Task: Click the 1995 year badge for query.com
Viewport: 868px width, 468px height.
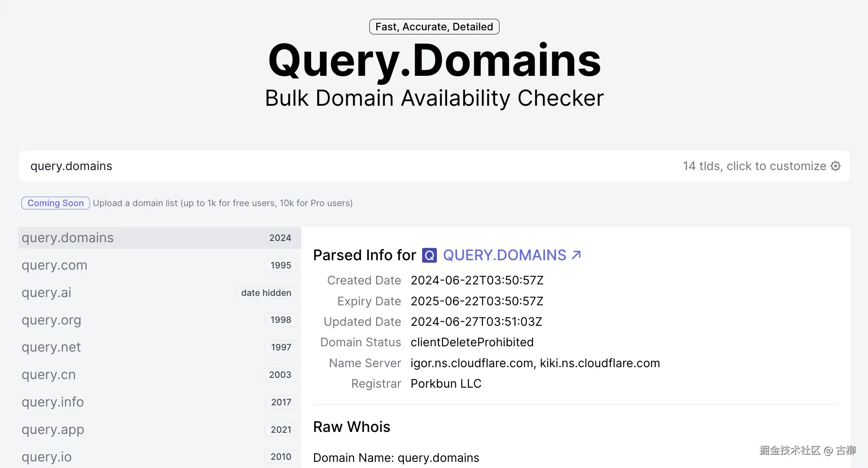Action: (x=281, y=265)
